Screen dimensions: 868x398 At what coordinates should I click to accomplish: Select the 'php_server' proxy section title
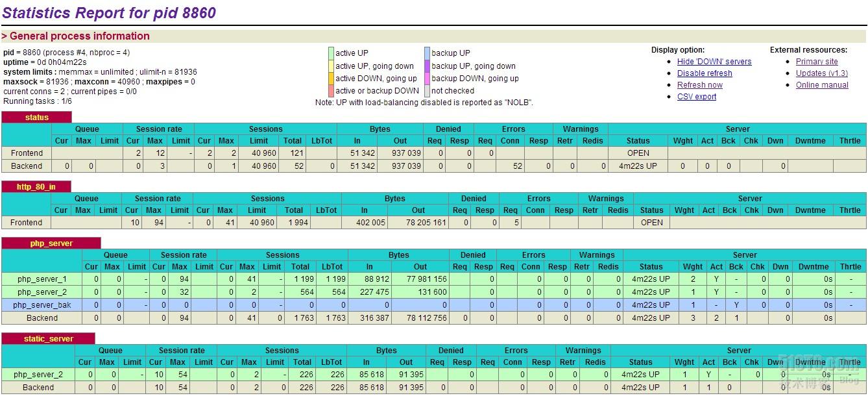click(x=51, y=243)
